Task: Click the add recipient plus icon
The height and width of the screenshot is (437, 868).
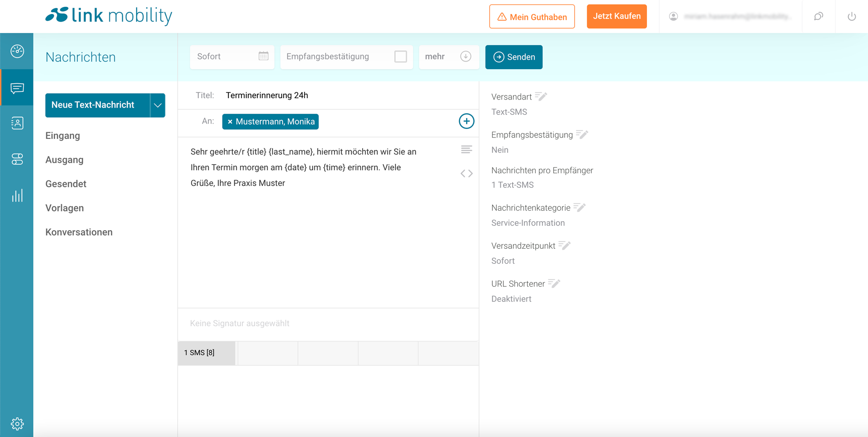Action: [x=467, y=121]
